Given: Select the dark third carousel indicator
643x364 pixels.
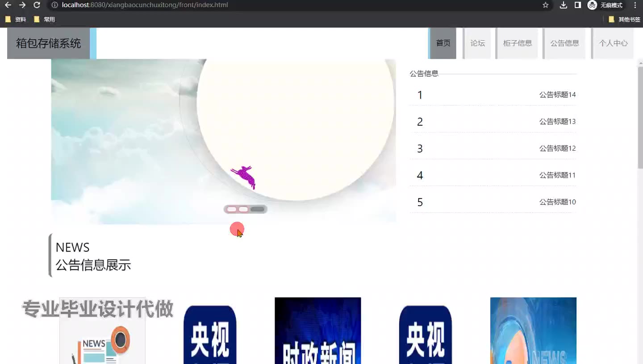Looking at the screenshot, I should click(257, 209).
